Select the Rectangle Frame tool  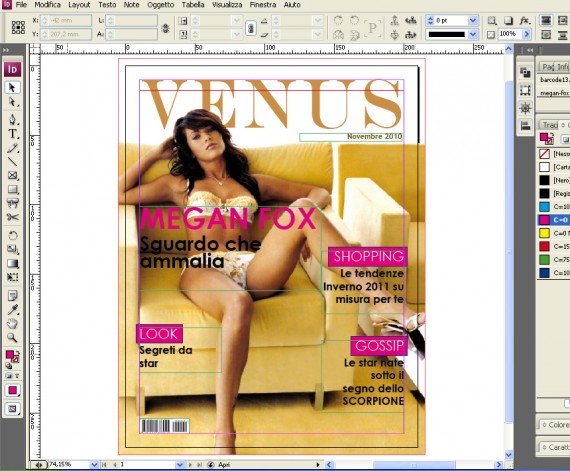[x=12, y=176]
